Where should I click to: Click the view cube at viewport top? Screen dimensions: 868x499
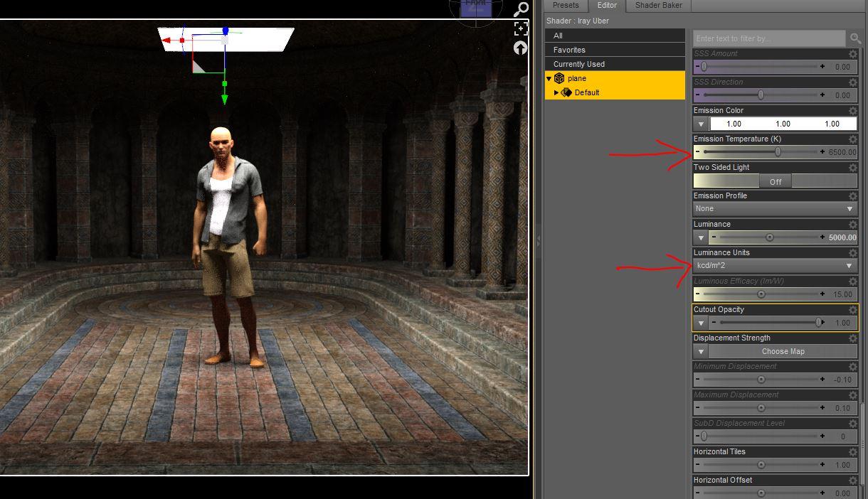[x=476, y=8]
